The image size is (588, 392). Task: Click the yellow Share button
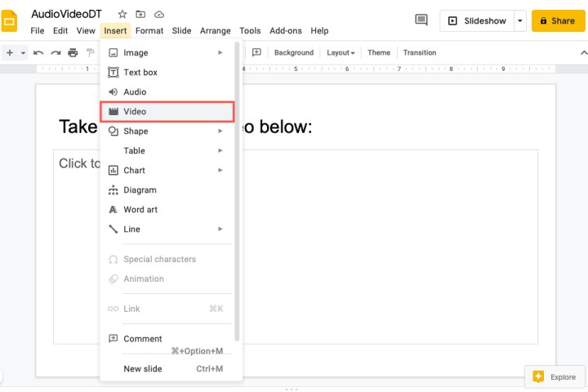(x=559, y=20)
